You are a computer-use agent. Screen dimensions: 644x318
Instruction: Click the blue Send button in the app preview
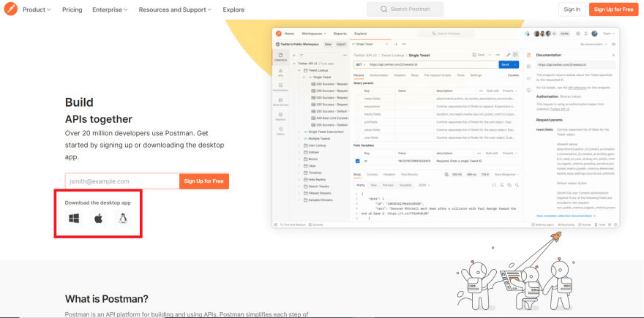point(509,65)
